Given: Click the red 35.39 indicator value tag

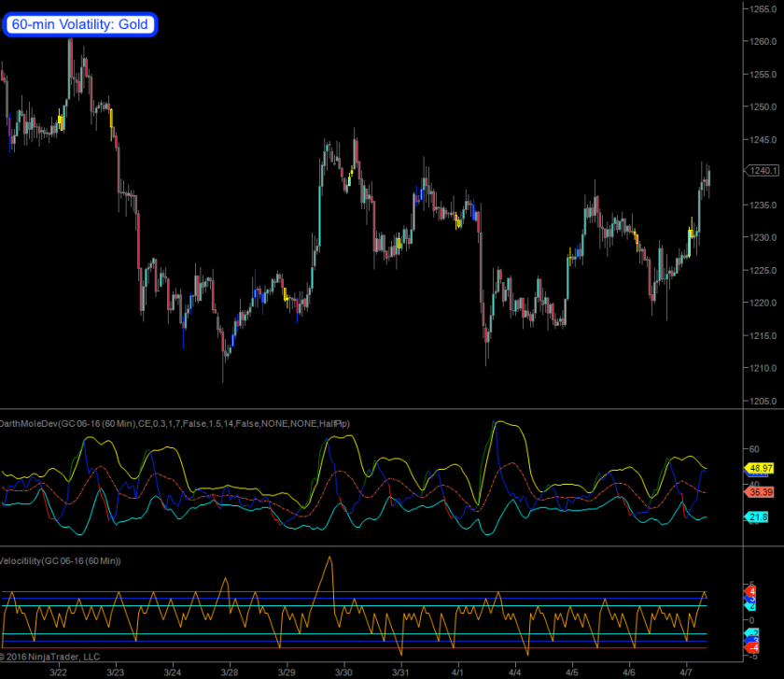Looking at the screenshot, I should pyautogui.click(x=757, y=491).
